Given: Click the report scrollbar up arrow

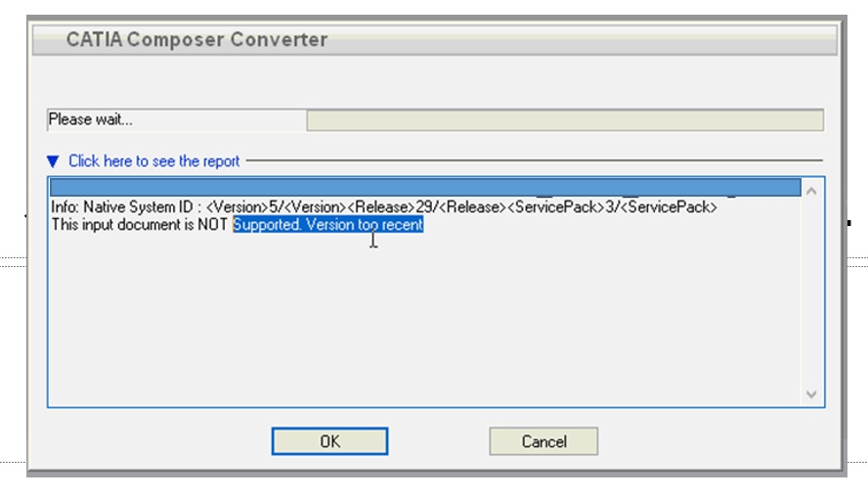Looking at the screenshot, I should pyautogui.click(x=811, y=191).
